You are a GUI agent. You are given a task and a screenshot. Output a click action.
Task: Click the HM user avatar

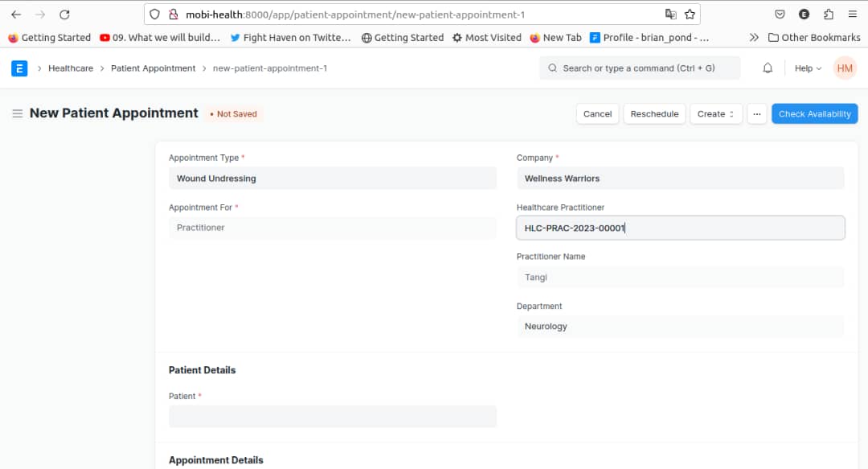tap(845, 68)
